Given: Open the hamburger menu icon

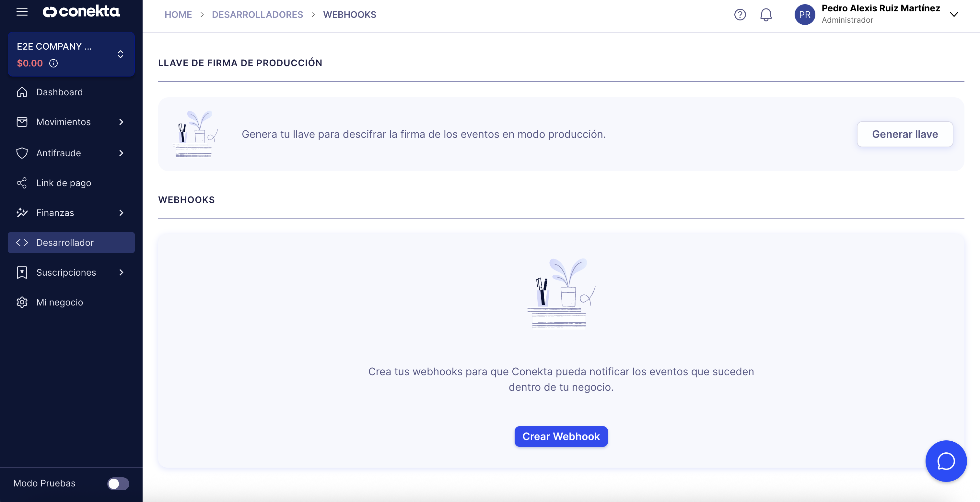Looking at the screenshot, I should pyautogui.click(x=22, y=12).
